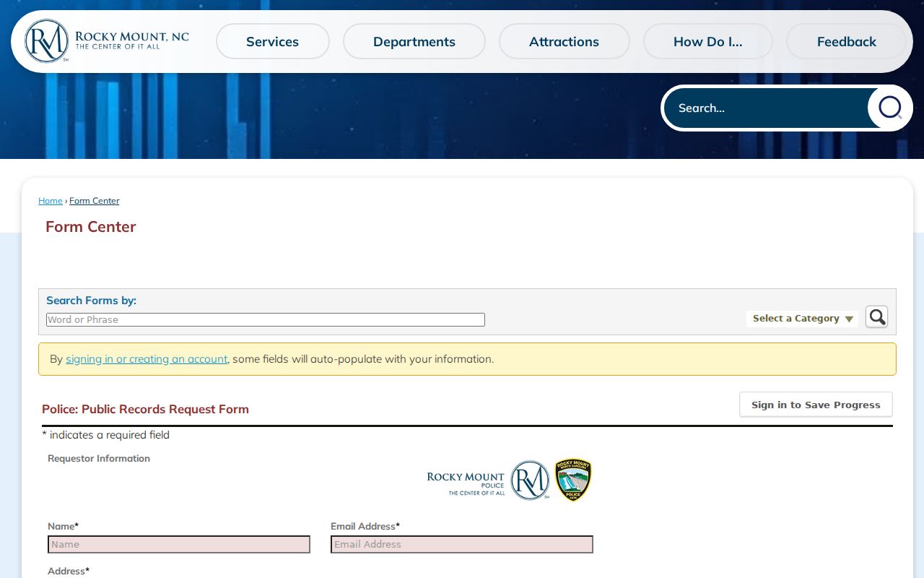Click the Rocky Mount NC logo
Image resolution: width=924 pixels, height=578 pixels.
107,41
